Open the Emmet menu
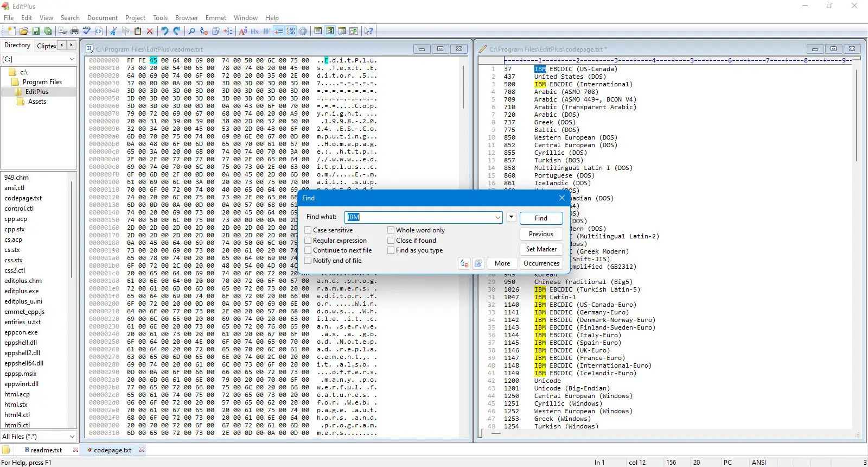868x467 pixels. coord(216,18)
